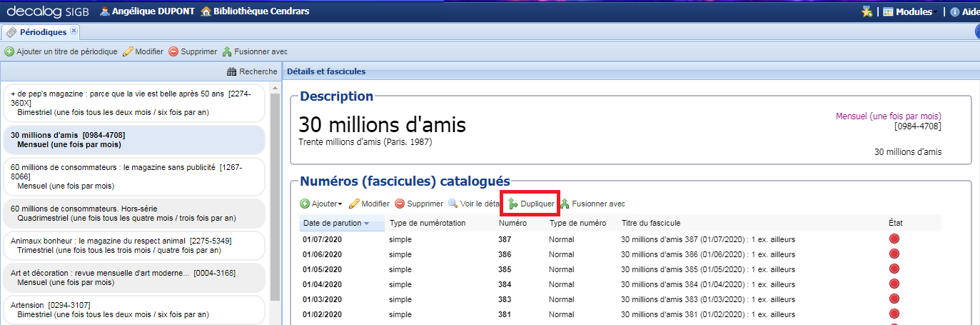Click Ajouter un titre de périodique icon
The image size is (980, 325).
[9, 52]
